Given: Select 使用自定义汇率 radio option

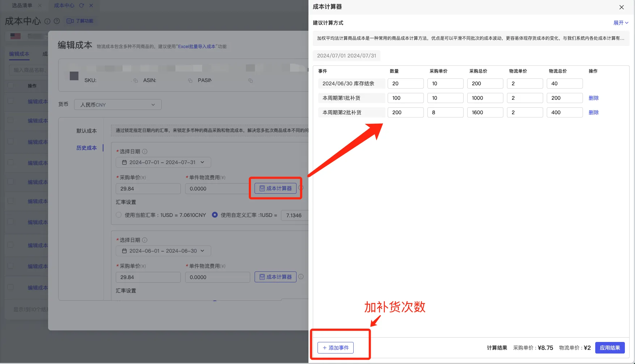Looking at the screenshot, I should click(215, 215).
